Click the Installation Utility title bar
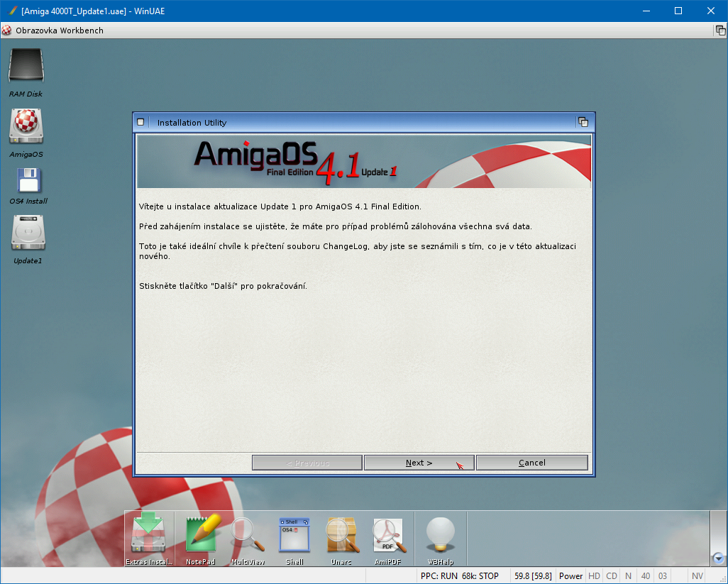 [x=355, y=122]
